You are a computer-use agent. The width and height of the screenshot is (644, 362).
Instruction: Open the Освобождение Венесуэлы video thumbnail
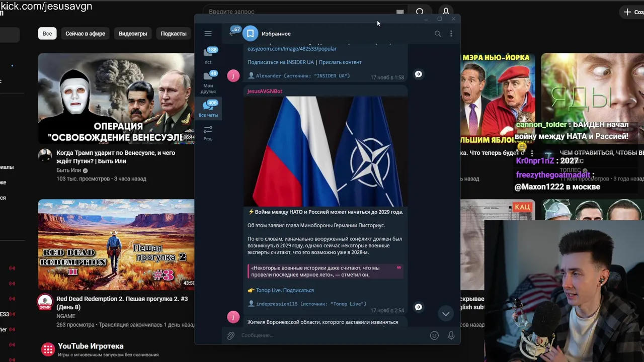pyautogui.click(x=116, y=99)
